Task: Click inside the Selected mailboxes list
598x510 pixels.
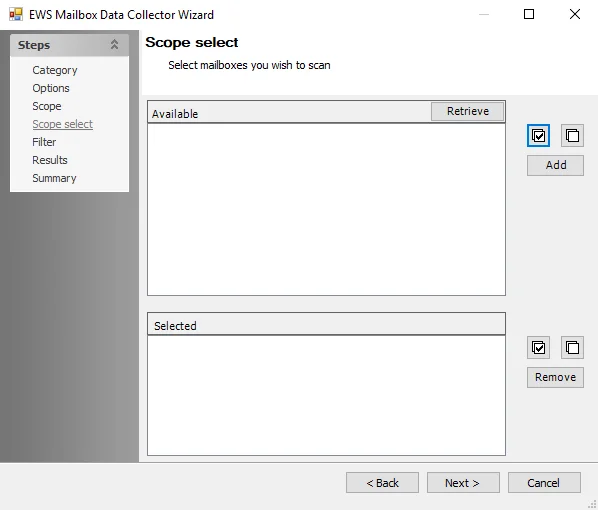Action: click(326, 395)
